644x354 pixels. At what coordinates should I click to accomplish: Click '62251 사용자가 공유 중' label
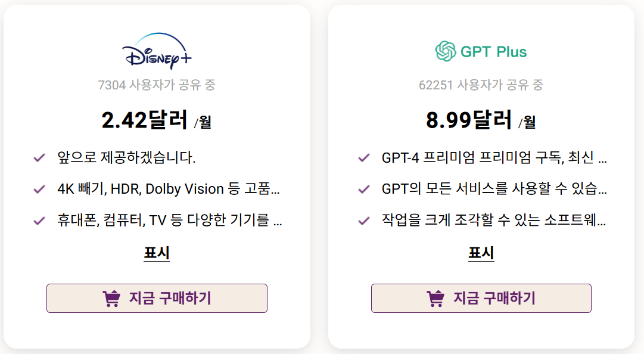pos(480,85)
